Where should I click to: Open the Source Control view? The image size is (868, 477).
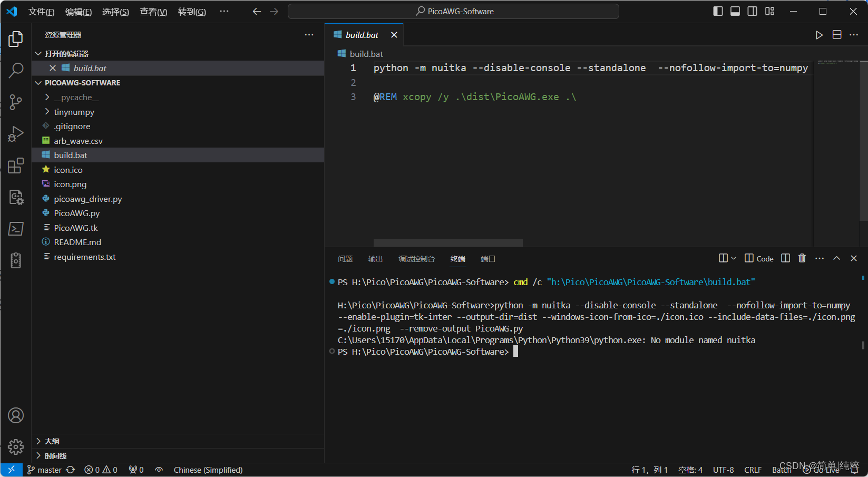[16, 102]
